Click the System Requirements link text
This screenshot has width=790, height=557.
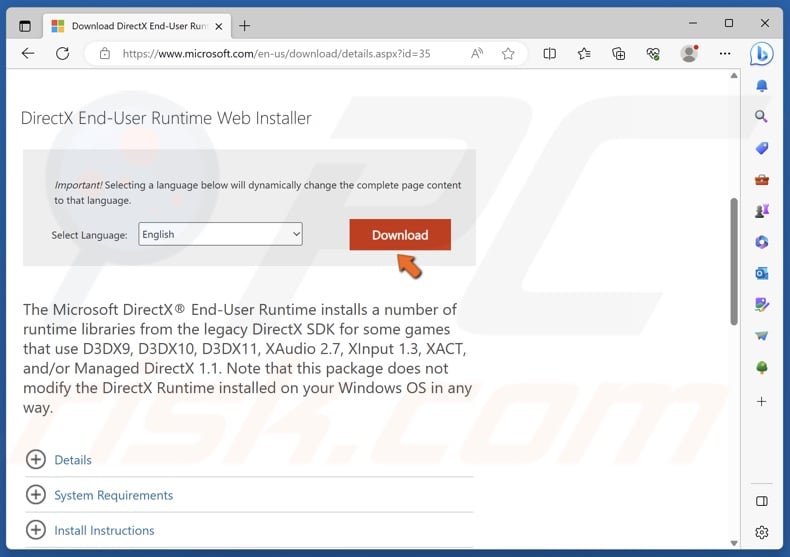(113, 495)
